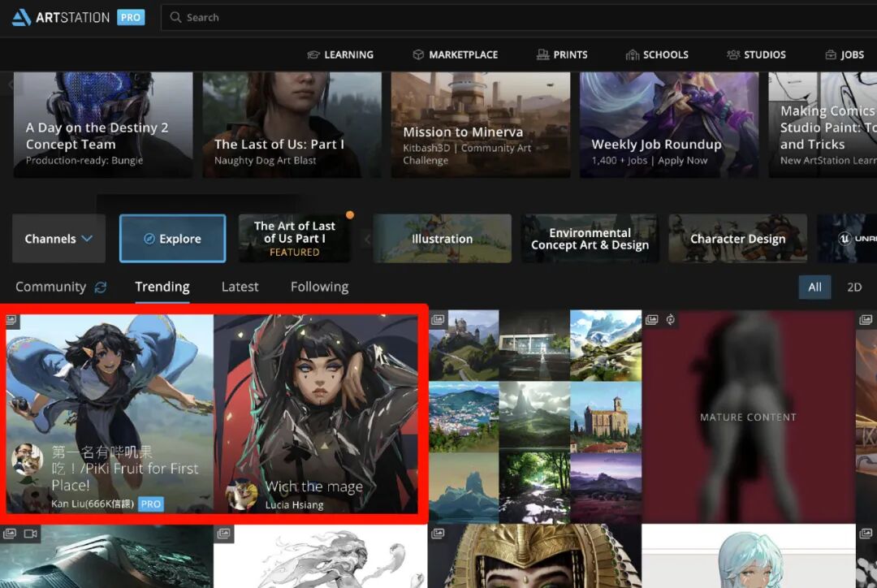Viewport: 877px width, 588px height.
Task: Open the landscape studies collage artwork
Action: coord(535,417)
